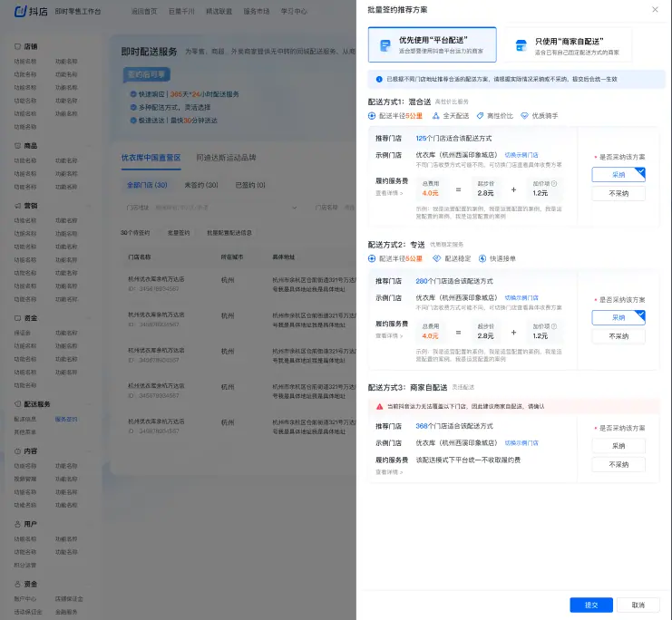Click 加价项 help icon in 专送 fee
672x620 pixels.
point(554,326)
